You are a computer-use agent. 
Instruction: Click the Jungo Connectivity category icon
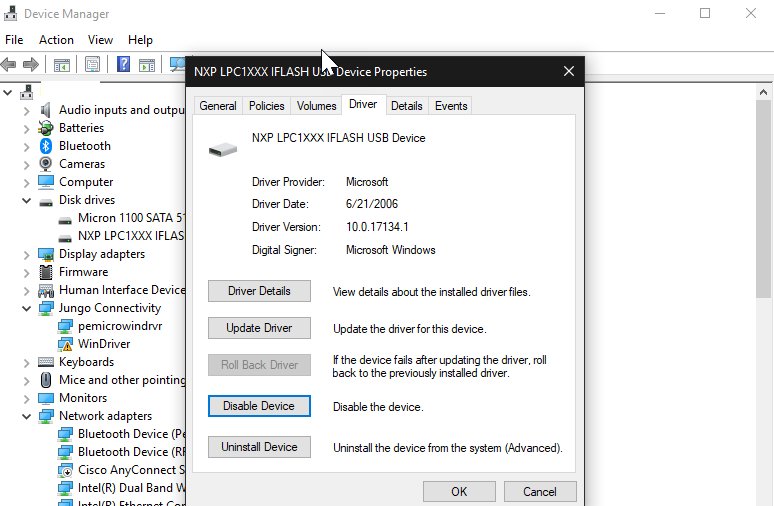point(46,309)
